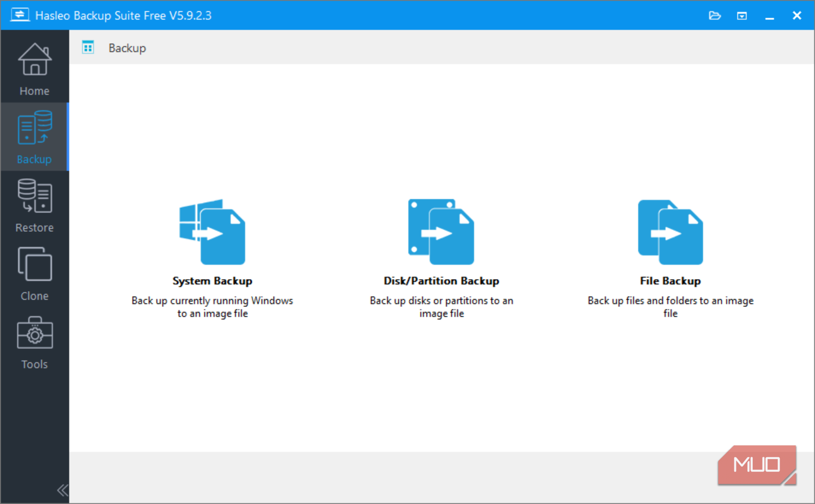815x504 pixels.
Task: Open the Tools section
Action: point(34,342)
